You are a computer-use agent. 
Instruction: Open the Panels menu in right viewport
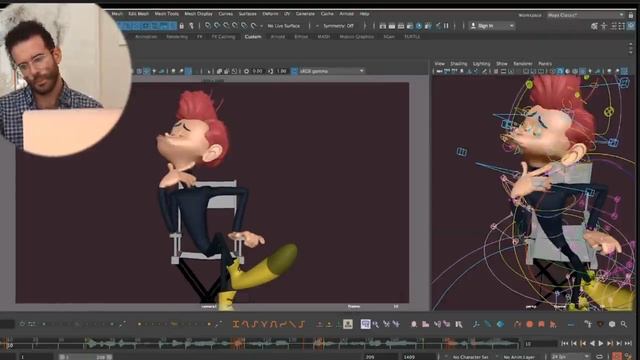coord(545,64)
